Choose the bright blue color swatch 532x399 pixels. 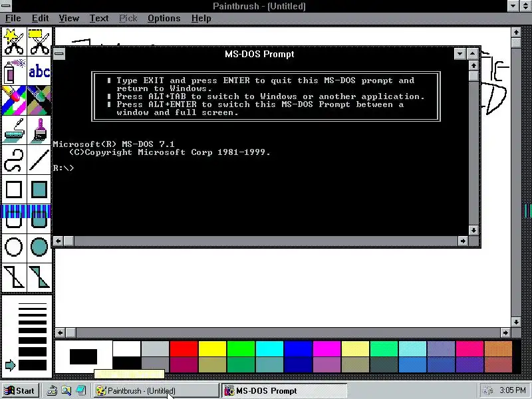[298, 348]
